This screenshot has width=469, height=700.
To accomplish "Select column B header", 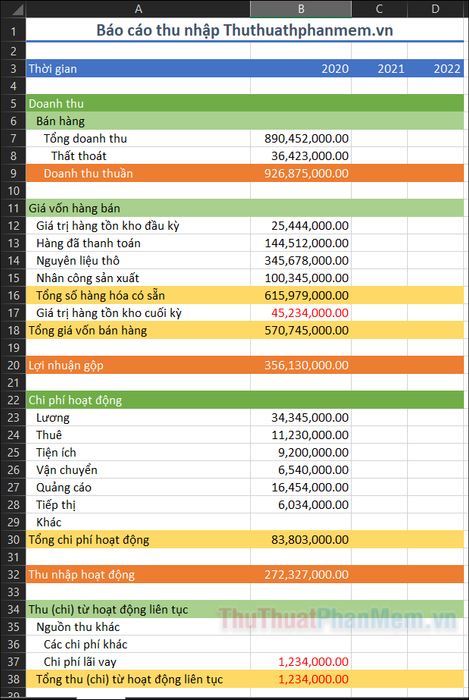I will tap(301, 8).
